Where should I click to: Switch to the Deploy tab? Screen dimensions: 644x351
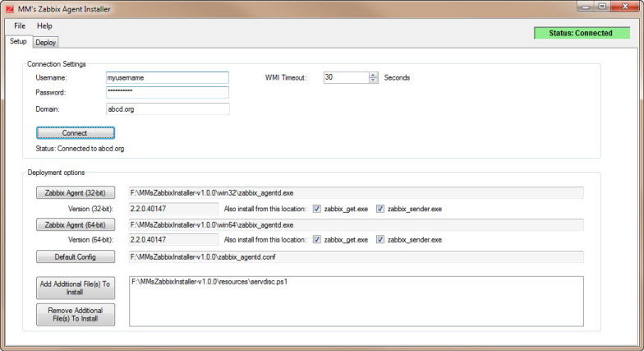(45, 43)
